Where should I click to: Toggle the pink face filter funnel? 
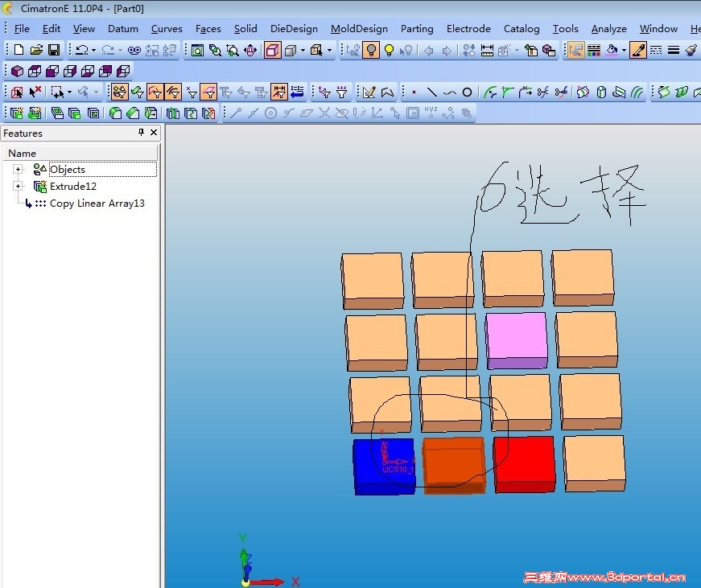click(208, 92)
